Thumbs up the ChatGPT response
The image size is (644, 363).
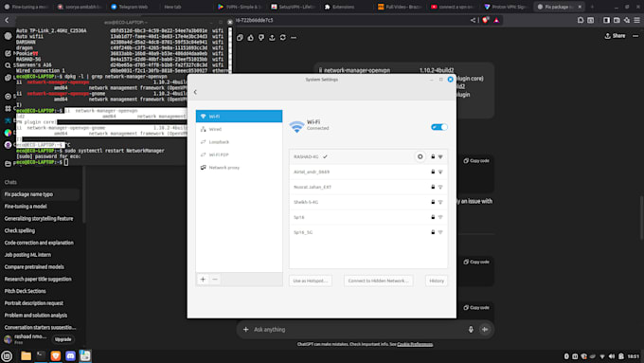(x=251, y=38)
